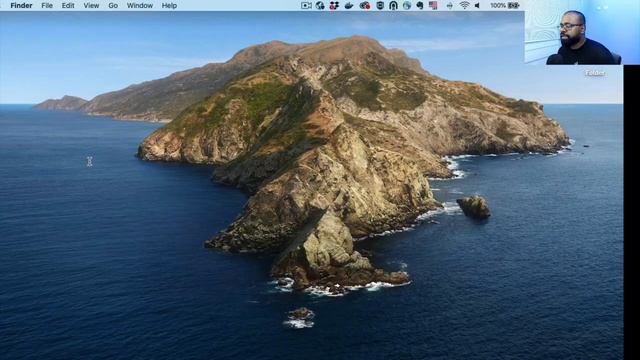
Task: Click the shield security menu bar icon
Action: (380, 6)
